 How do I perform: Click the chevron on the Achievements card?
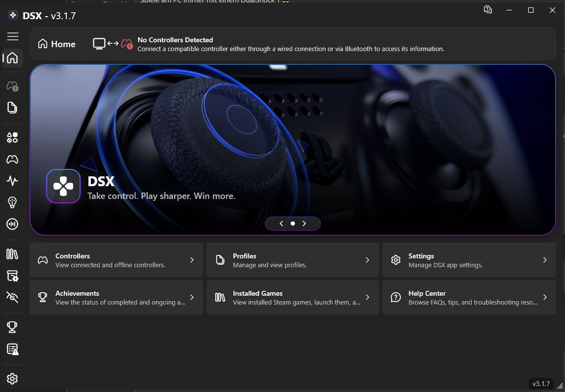(x=192, y=297)
